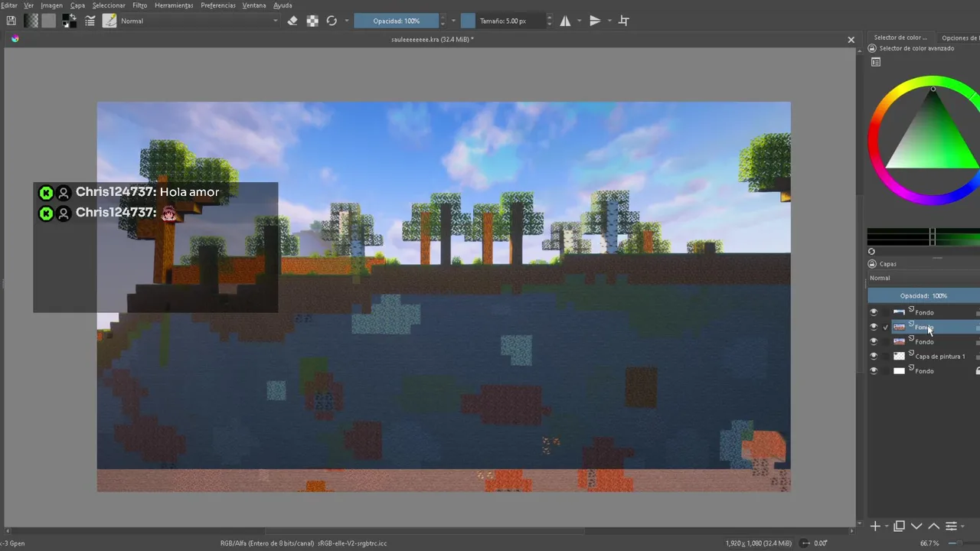Open the brush settings editor
Screen dimensions: 980x551
tap(90, 21)
